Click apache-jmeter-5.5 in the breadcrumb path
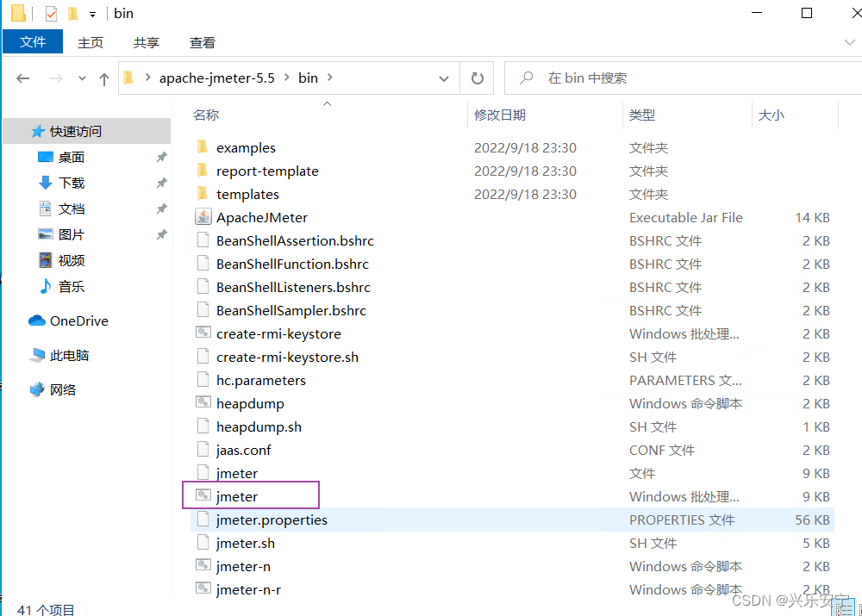Image resolution: width=862 pixels, height=616 pixels. coord(216,78)
